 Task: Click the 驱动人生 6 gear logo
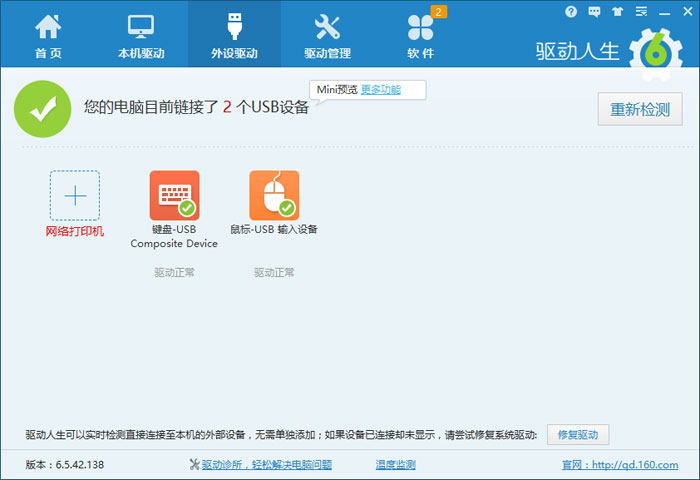[x=655, y=54]
